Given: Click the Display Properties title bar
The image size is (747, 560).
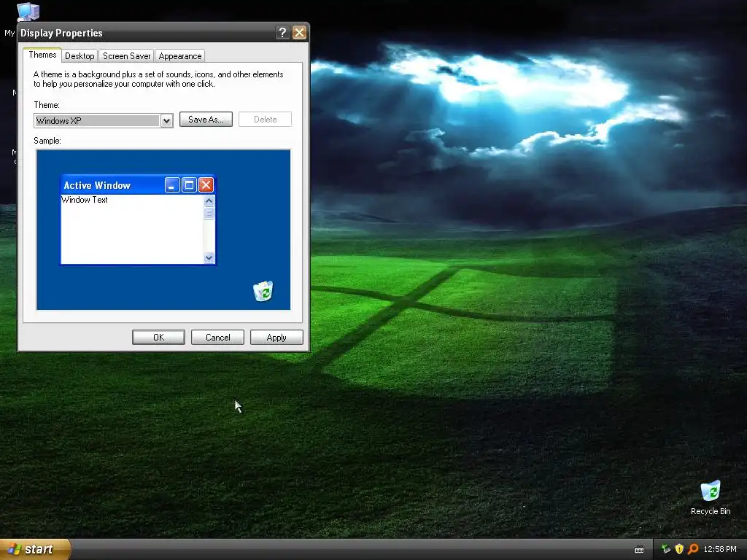Looking at the screenshot, I should click(x=163, y=32).
